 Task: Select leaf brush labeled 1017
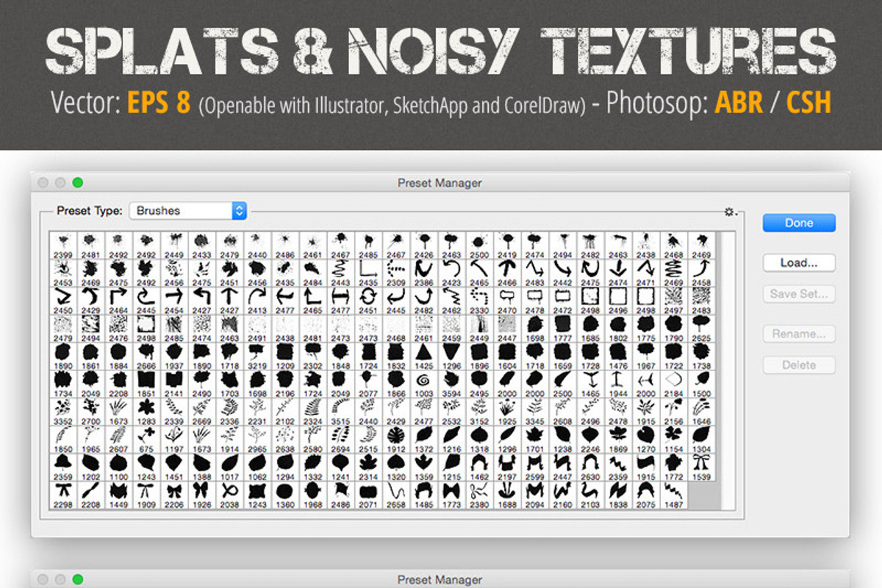(x=229, y=467)
